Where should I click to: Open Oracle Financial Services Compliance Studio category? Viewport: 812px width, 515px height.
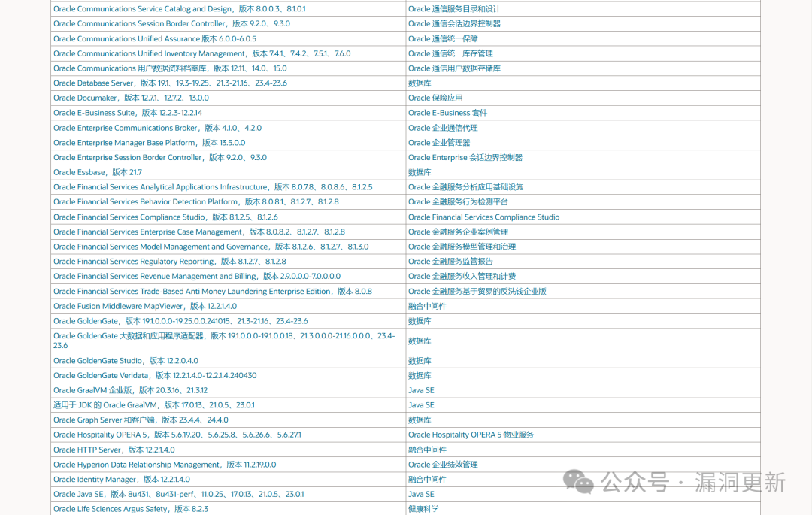pyautogui.click(x=483, y=217)
